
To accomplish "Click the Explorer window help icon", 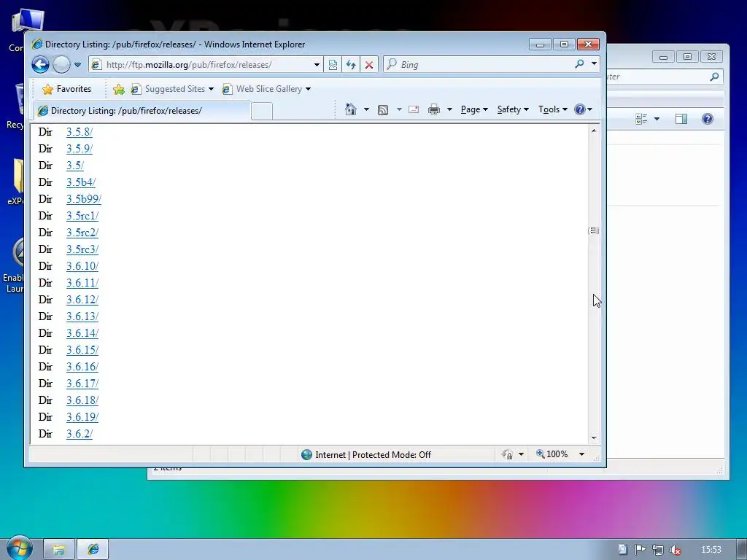I will 708,119.
